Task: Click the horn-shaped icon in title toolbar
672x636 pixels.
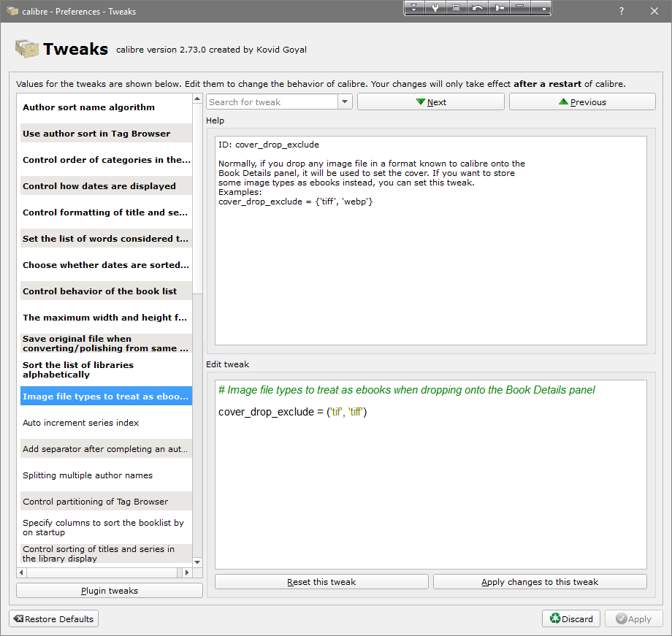Action: point(499,8)
